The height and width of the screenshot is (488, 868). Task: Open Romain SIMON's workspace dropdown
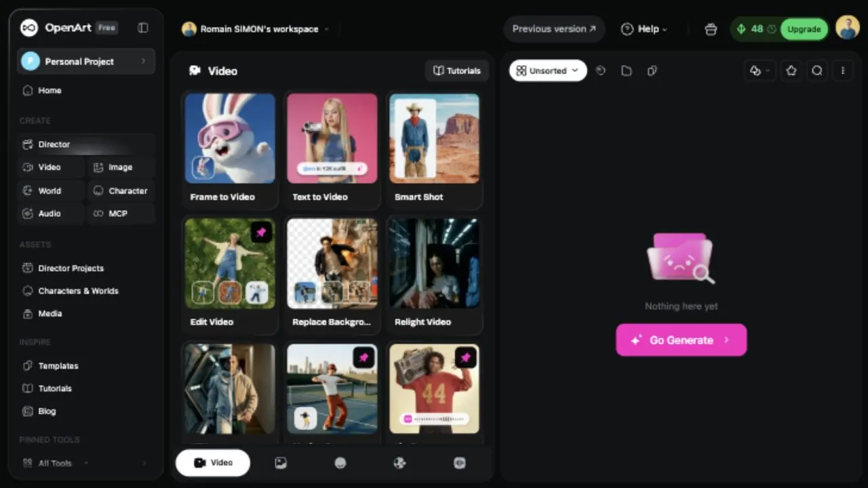pyautogui.click(x=255, y=29)
